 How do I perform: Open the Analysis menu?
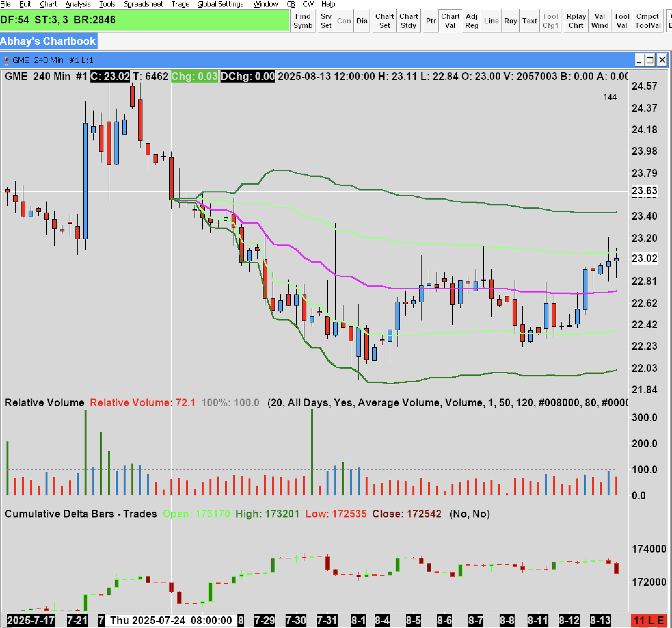[x=78, y=4]
